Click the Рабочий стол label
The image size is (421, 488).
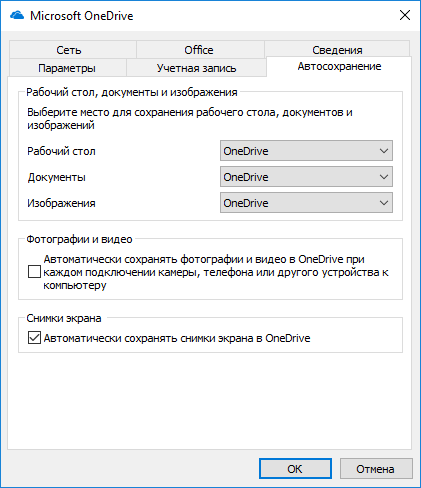(x=61, y=151)
